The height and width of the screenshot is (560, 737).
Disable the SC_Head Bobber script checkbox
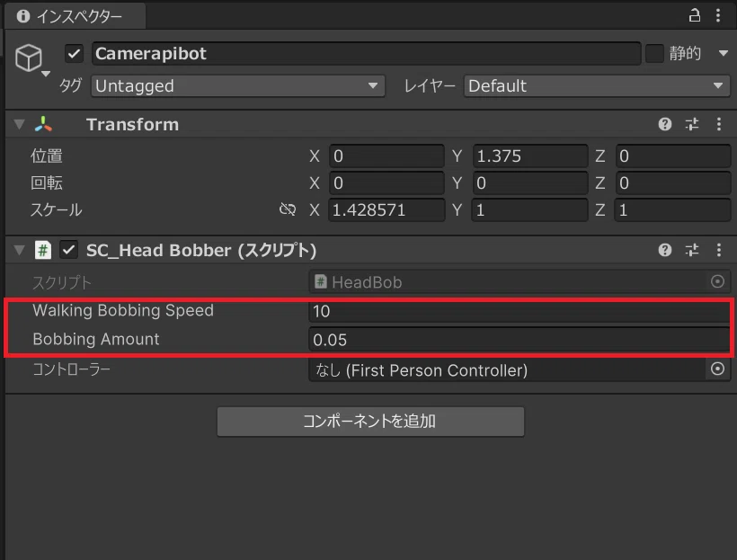tap(68, 250)
